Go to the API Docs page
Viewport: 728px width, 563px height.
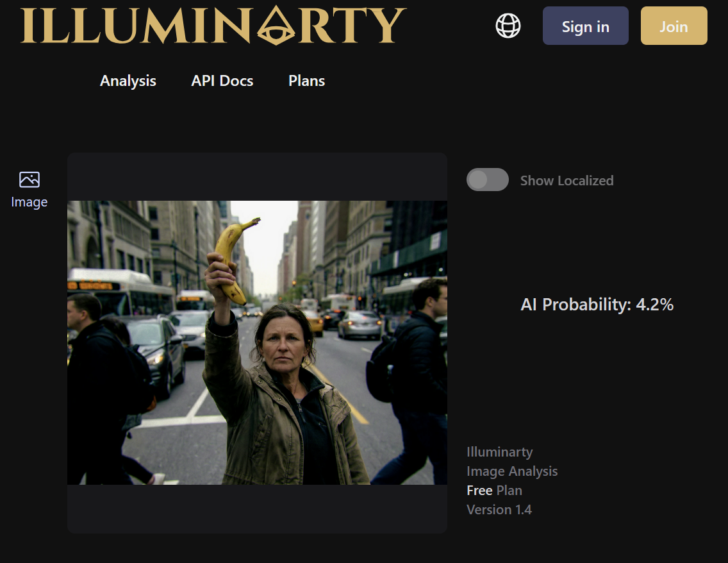(x=222, y=81)
